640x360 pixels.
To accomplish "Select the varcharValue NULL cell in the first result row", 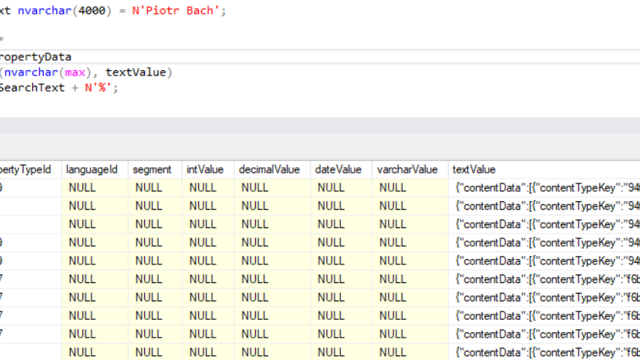I will (x=410, y=188).
